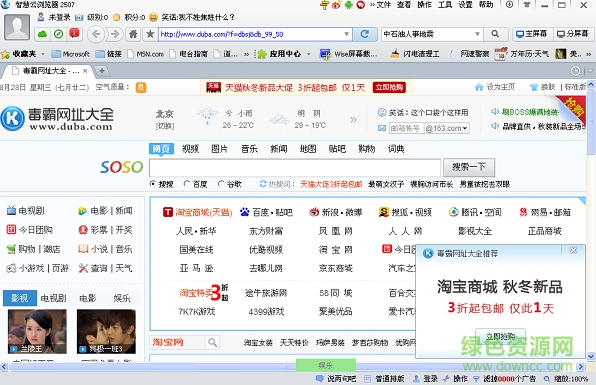Click the Android icon in title bar
596x385 pixels.
(348, 5)
